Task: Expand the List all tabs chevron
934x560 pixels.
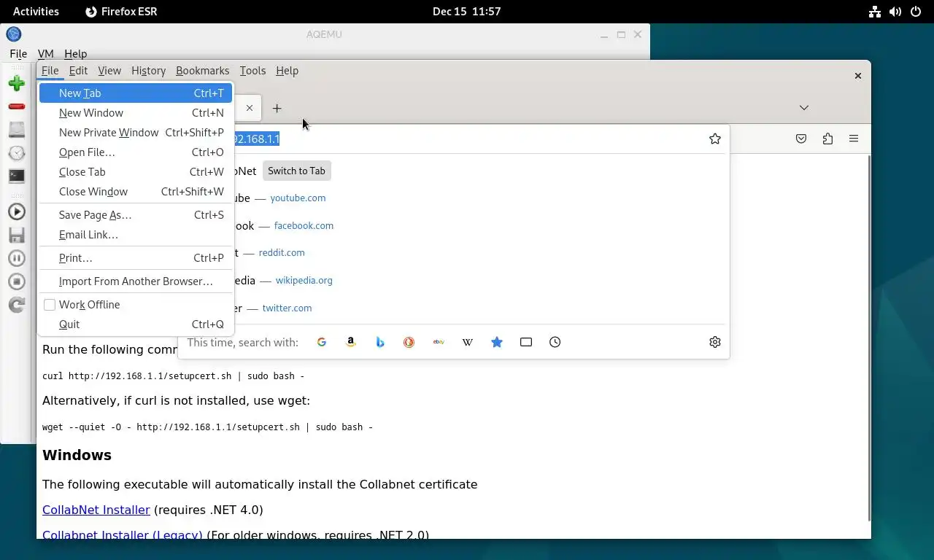Action: (x=804, y=108)
